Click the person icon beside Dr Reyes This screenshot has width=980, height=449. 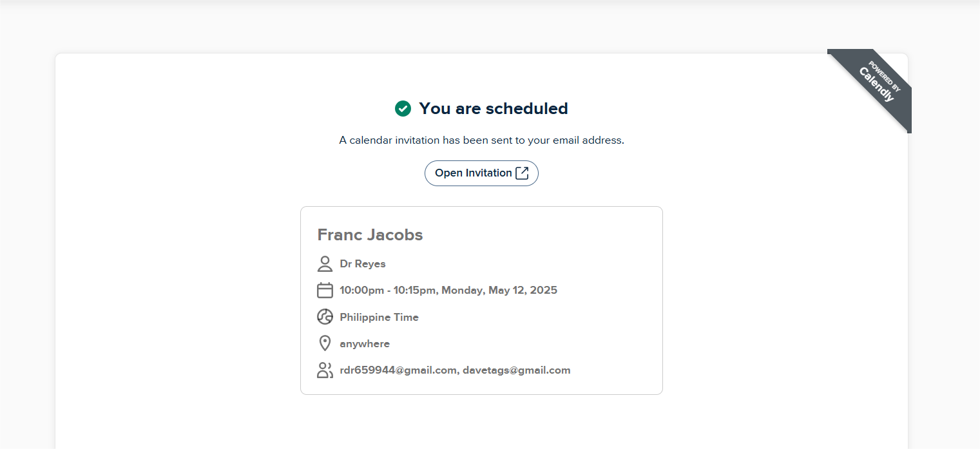[x=325, y=263]
